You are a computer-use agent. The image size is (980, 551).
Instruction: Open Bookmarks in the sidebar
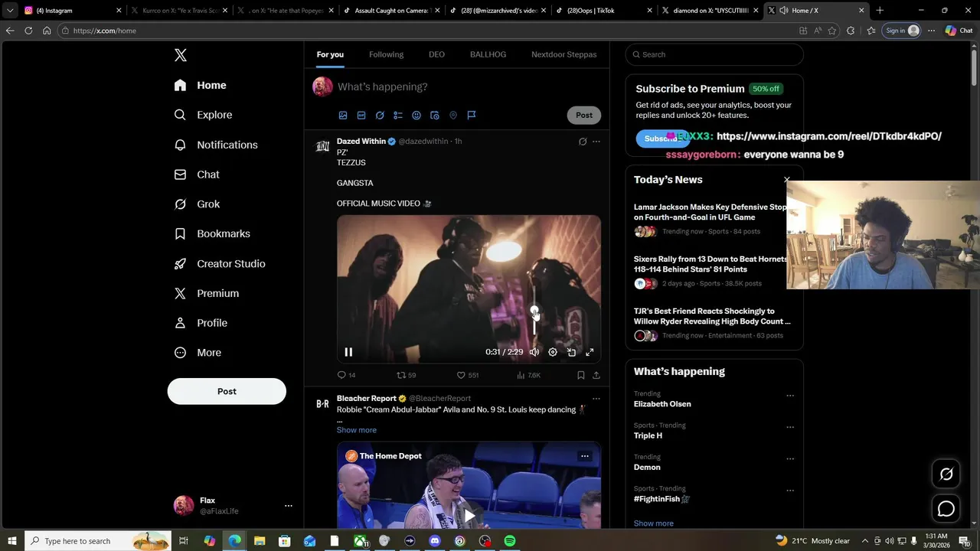pos(212,233)
